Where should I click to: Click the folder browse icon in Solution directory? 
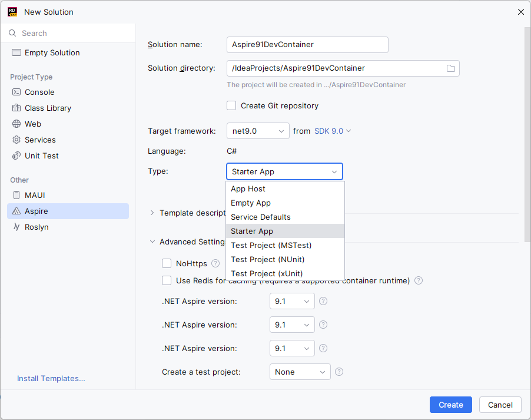tap(450, 68)
